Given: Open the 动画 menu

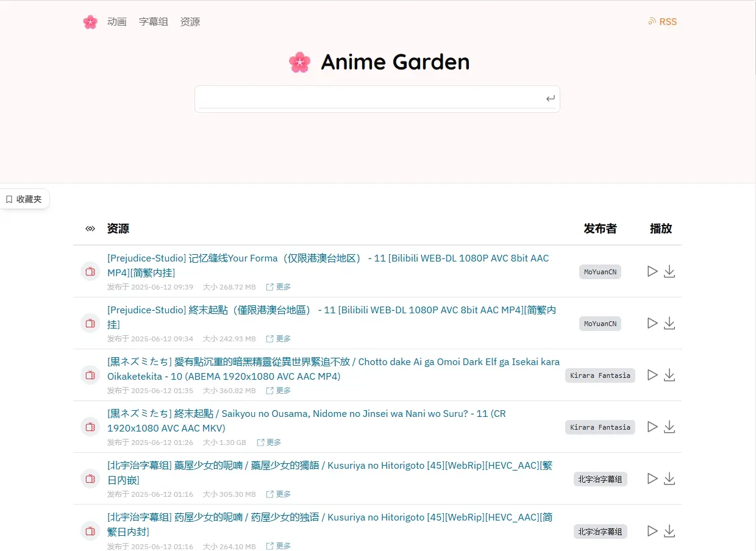Looking at the screenshot, I should coord(117,22).
